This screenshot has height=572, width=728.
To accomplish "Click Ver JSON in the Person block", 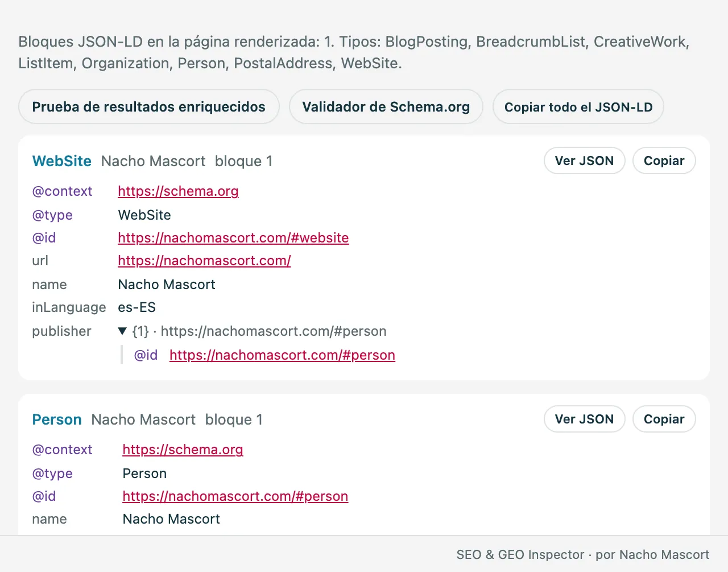I will pos(584,419).
